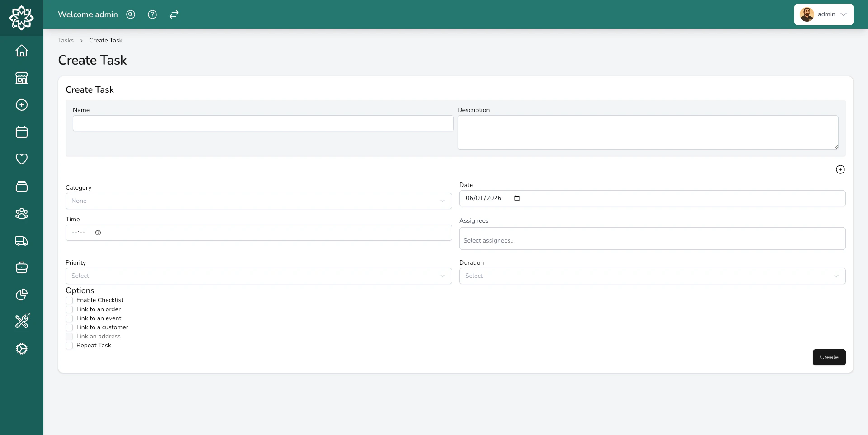Click the search icon in top bar
The width and height of the screenshot is (868, 435).
tap(130, 14)
